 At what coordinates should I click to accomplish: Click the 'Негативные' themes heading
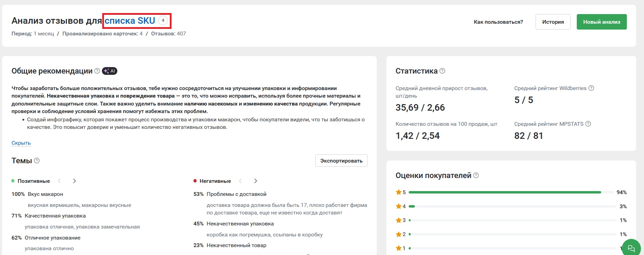[215, 181]
